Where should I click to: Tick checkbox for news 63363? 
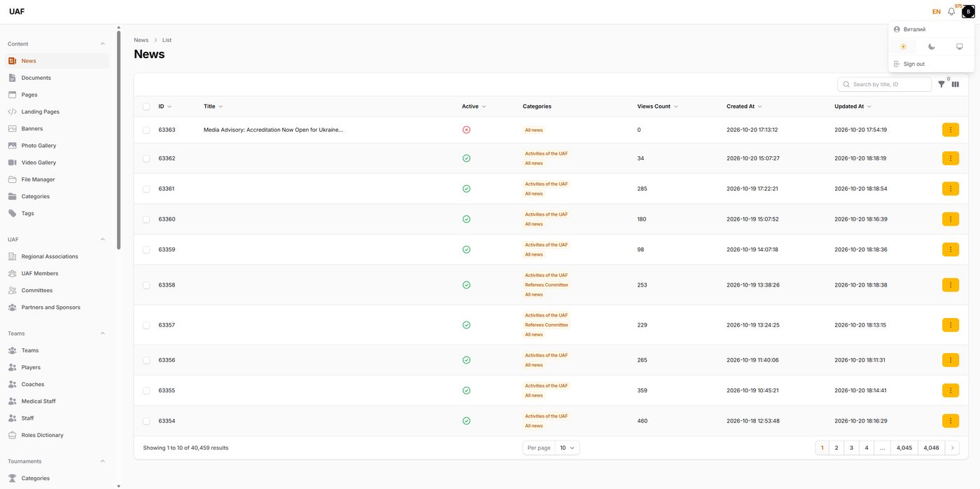[x=146, y=130]
